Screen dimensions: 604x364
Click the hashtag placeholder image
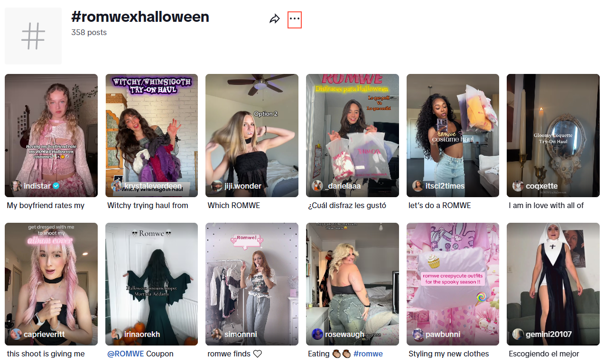click(33, 36)
